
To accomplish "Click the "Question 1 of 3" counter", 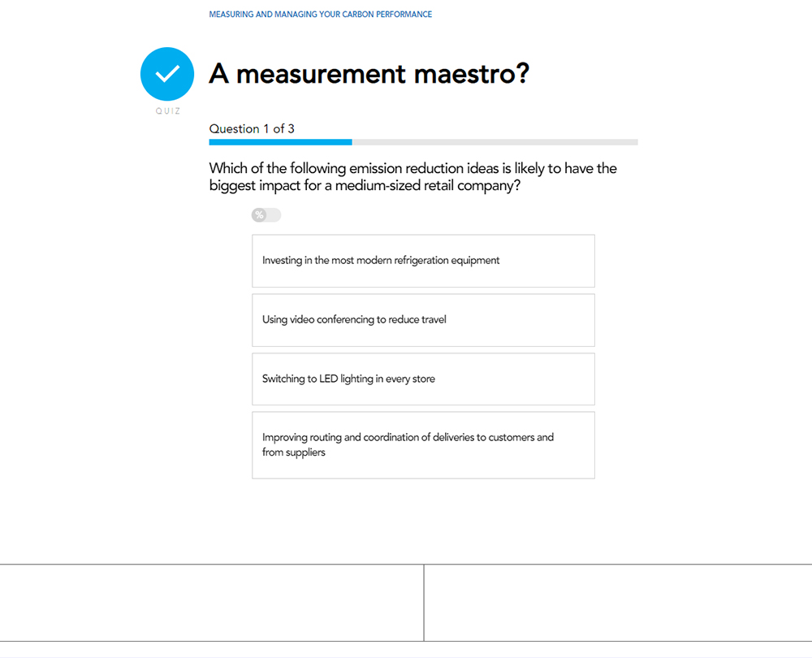I will [252, 128].
